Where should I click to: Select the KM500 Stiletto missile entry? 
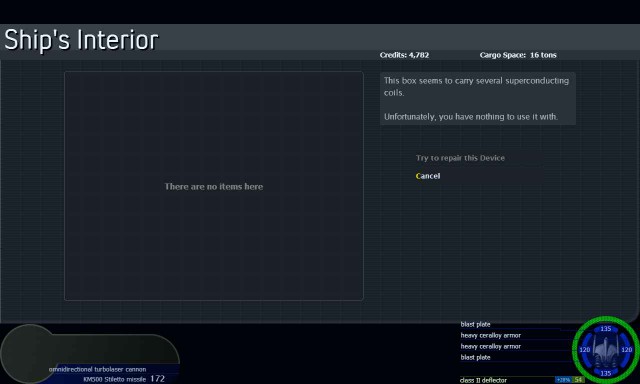tap(115, 379)
